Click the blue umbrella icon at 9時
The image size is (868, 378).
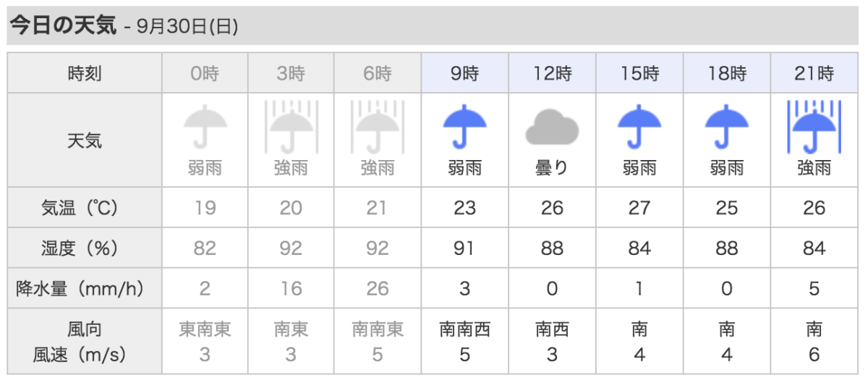(x=464, y=127)
